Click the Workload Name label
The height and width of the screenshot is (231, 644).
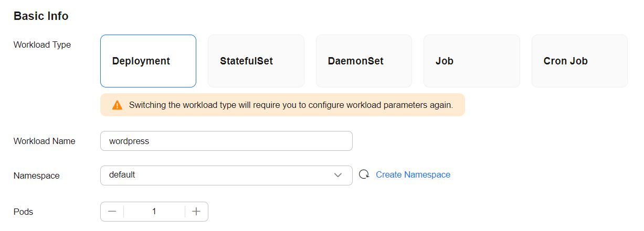click(44, 141)
